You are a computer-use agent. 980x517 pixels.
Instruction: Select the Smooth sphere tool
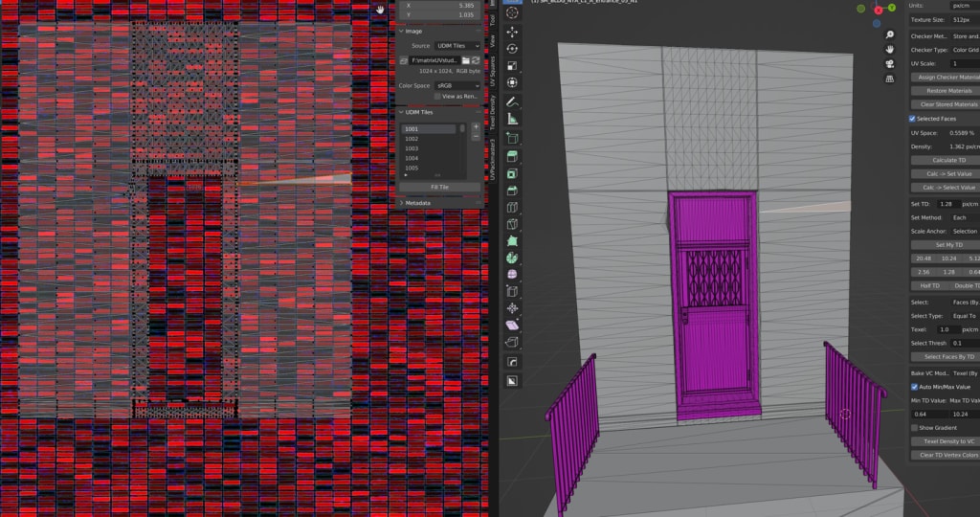(x=512, y=275)
